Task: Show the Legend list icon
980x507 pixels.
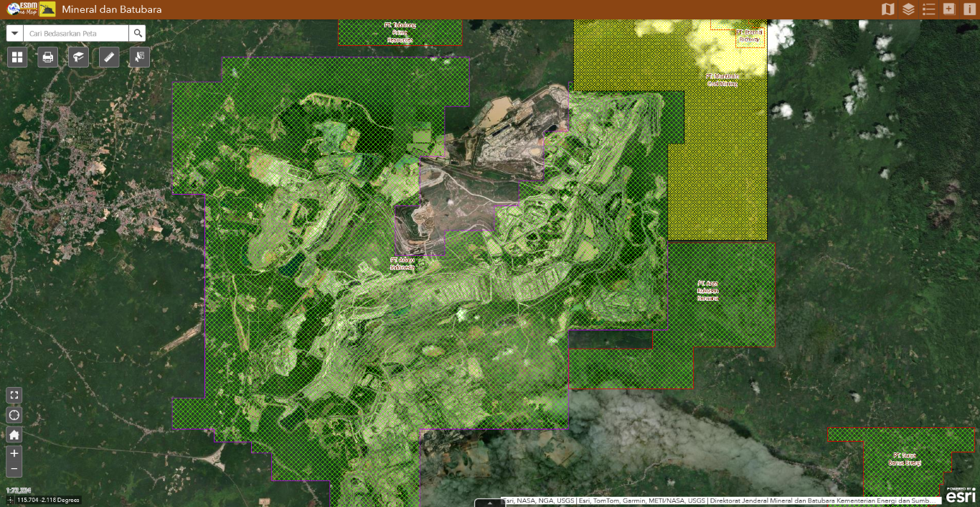Action: pos(929,9)
